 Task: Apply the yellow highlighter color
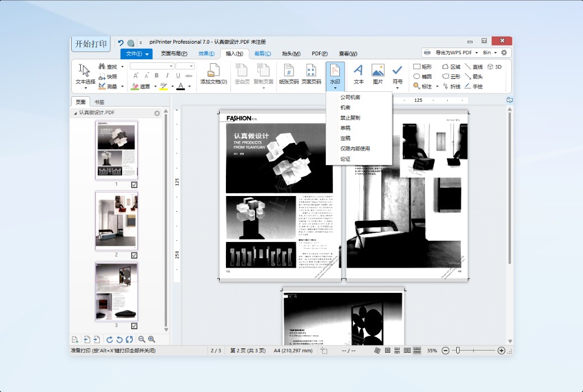164,86
